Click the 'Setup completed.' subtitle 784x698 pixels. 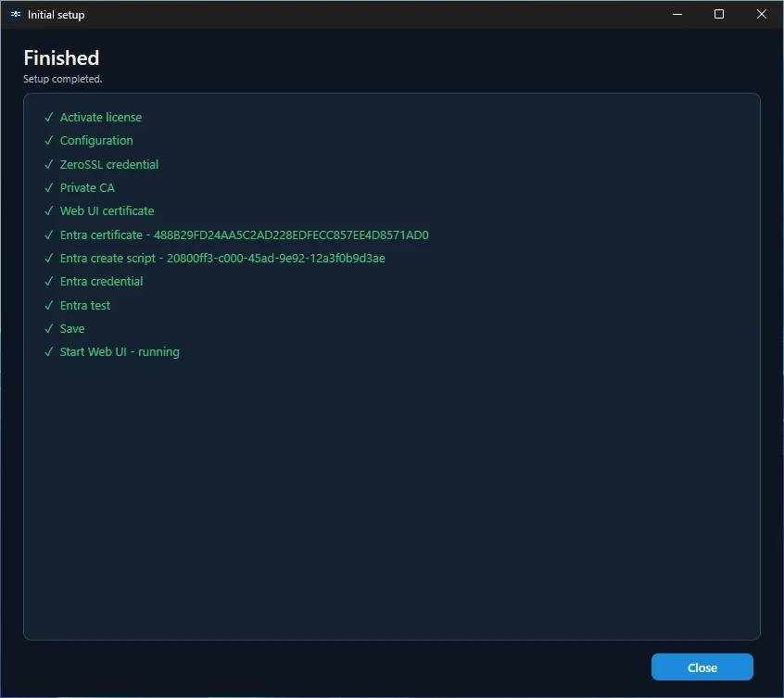point(62,79)
